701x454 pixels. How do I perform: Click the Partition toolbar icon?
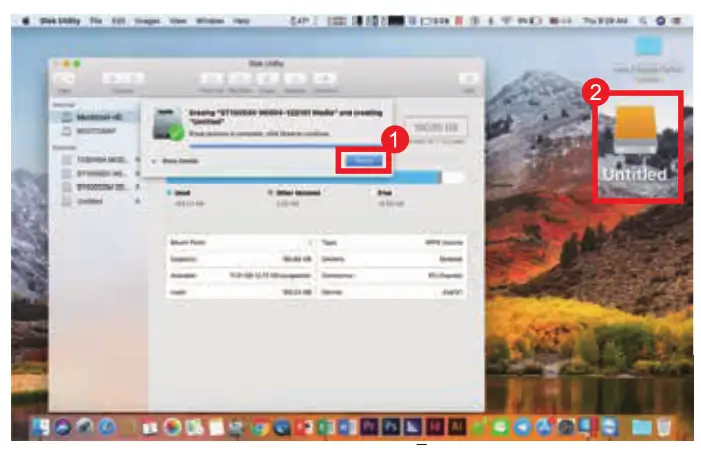point(240,79)
